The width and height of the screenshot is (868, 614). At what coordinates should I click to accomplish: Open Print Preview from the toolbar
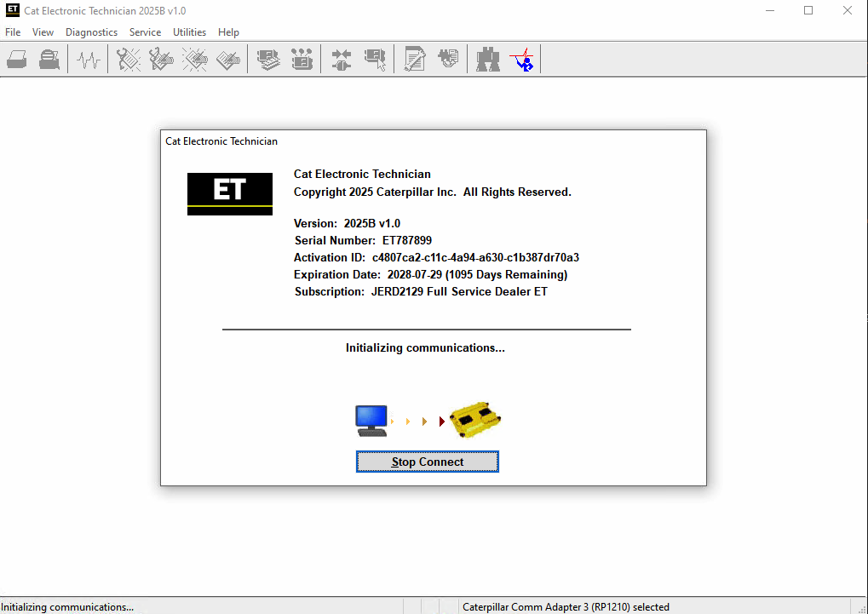49,59
